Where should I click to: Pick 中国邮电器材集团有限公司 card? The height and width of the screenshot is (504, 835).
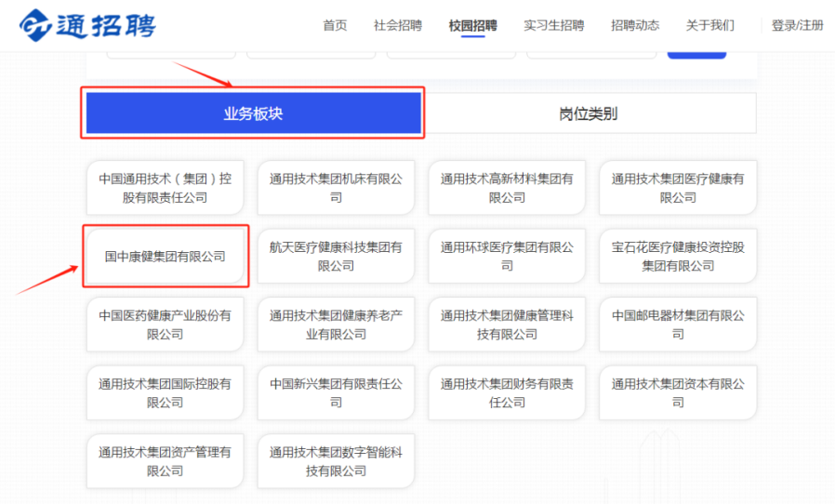678,325
